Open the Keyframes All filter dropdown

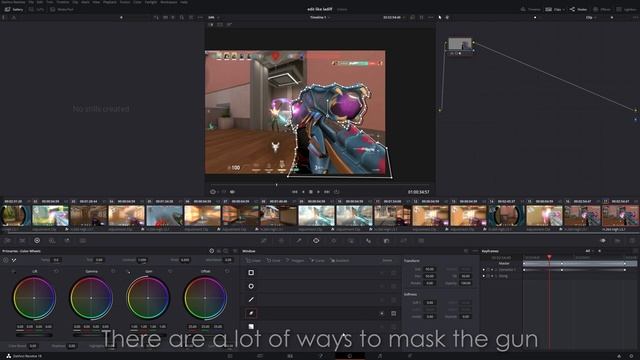[590, 251]
